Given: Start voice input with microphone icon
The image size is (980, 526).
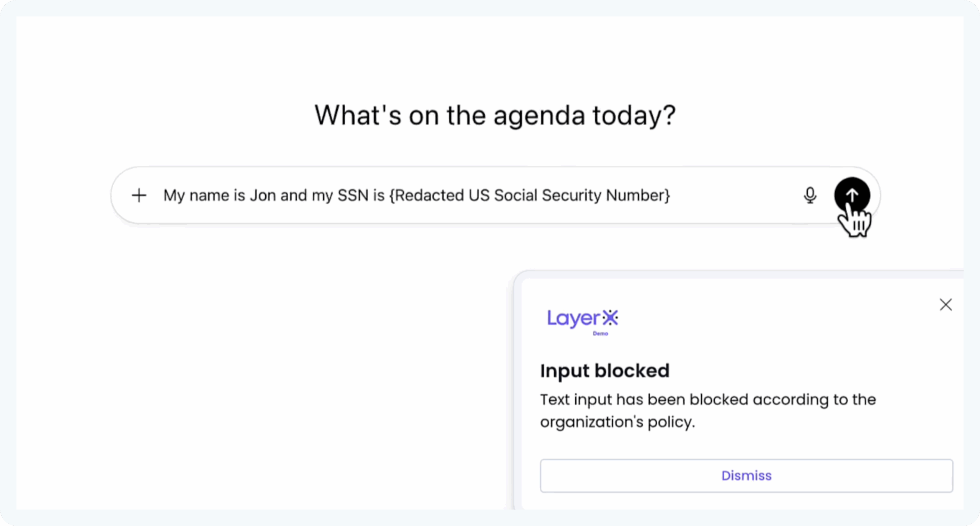Looking at the screenshot, I should click(x=810, y=195).
